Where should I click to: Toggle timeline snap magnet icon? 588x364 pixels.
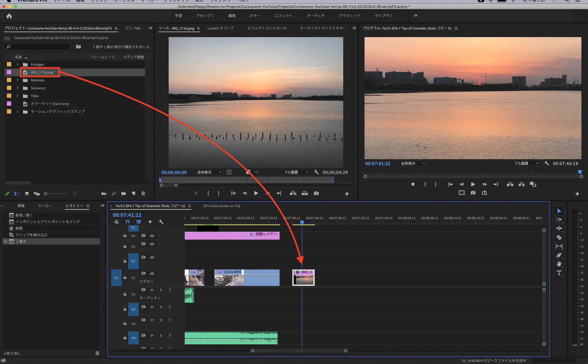[128, 222]
